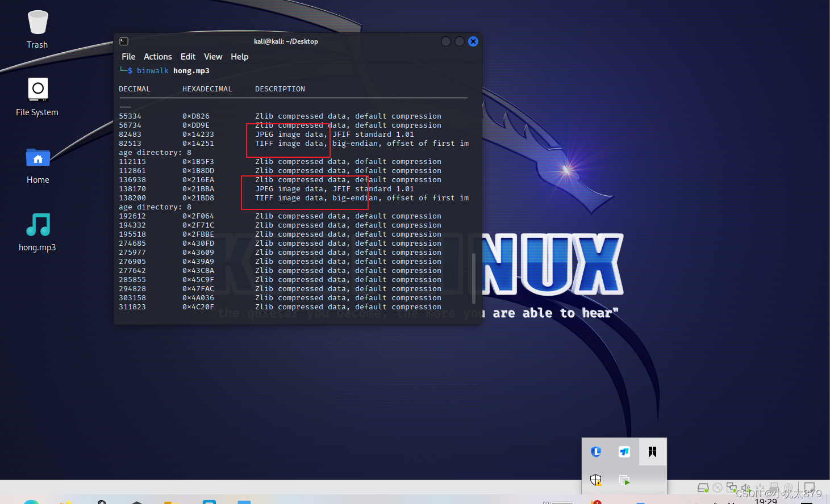
Task: Click decimal offset 82513
Action: click(x=130, y=144)
